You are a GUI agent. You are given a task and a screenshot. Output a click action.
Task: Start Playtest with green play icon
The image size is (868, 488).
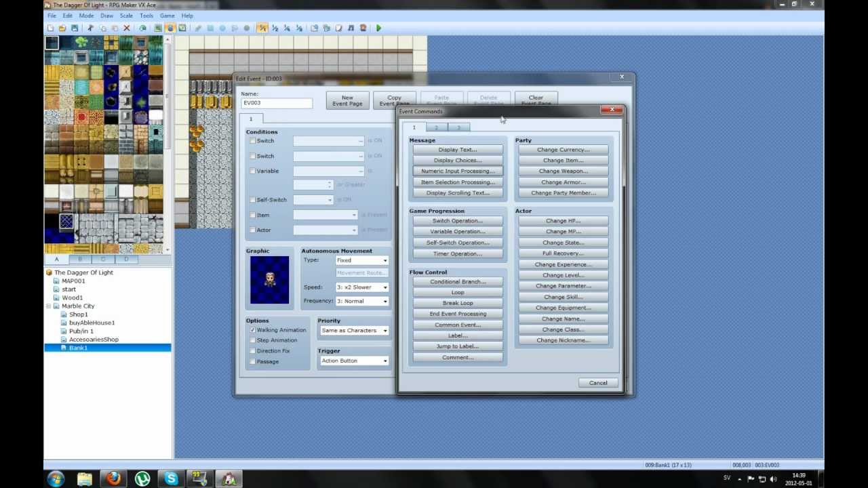pos(378,28)
